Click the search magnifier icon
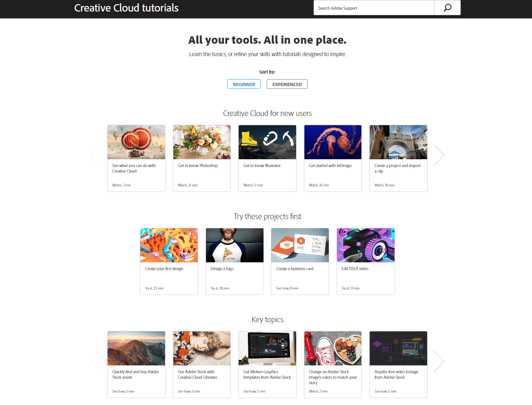532x405 pixels. (x=447, y=7)
